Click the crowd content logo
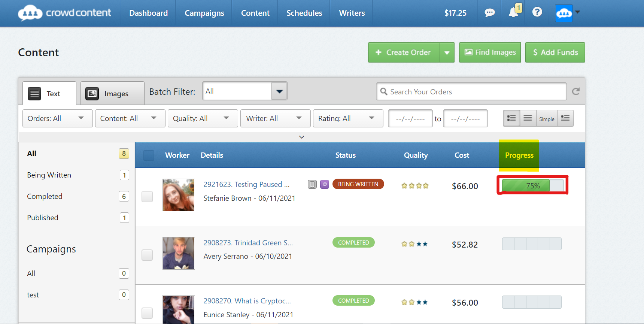The width and height of the screenshot is (644, 324). tap(64, 13)
